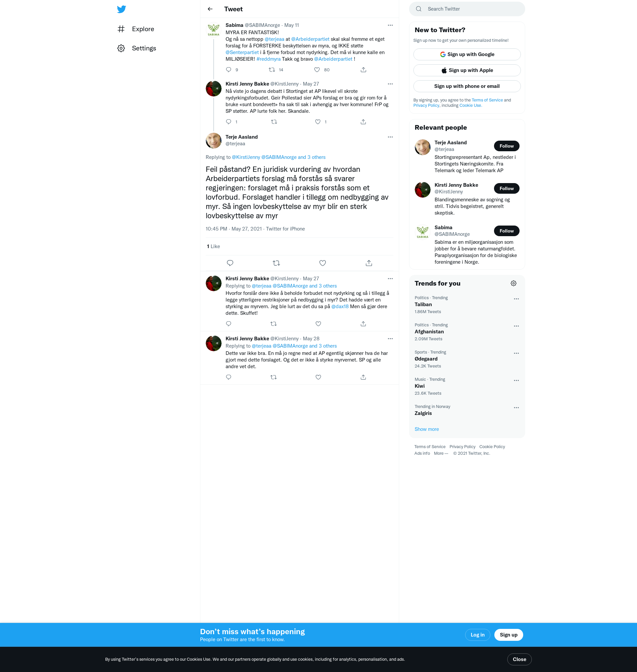Screen dimensions: 637x672
Task: Like Kirsti's Skandale tweet
Action: 318,121
